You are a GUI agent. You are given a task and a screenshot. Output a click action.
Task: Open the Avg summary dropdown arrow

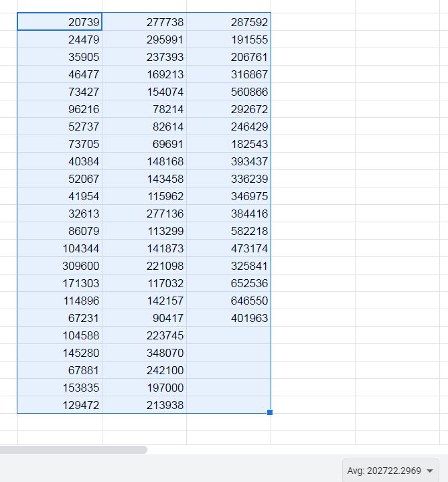click(430, 471)
